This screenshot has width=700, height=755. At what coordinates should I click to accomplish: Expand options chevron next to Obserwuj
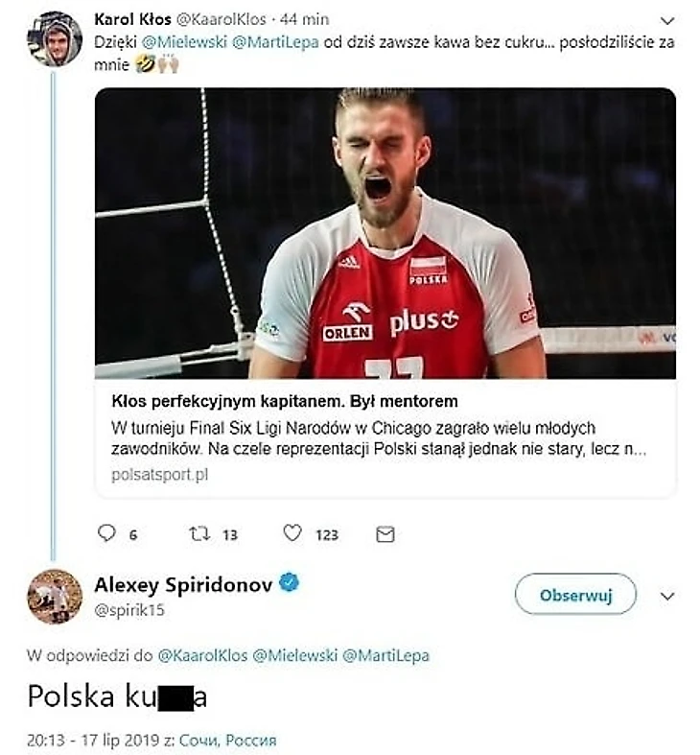668,596
